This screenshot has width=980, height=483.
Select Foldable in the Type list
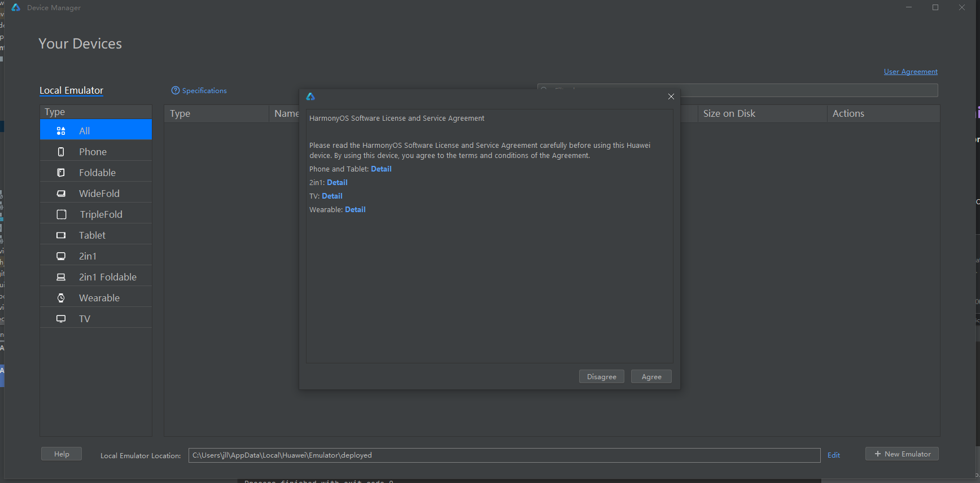point(96,173)
